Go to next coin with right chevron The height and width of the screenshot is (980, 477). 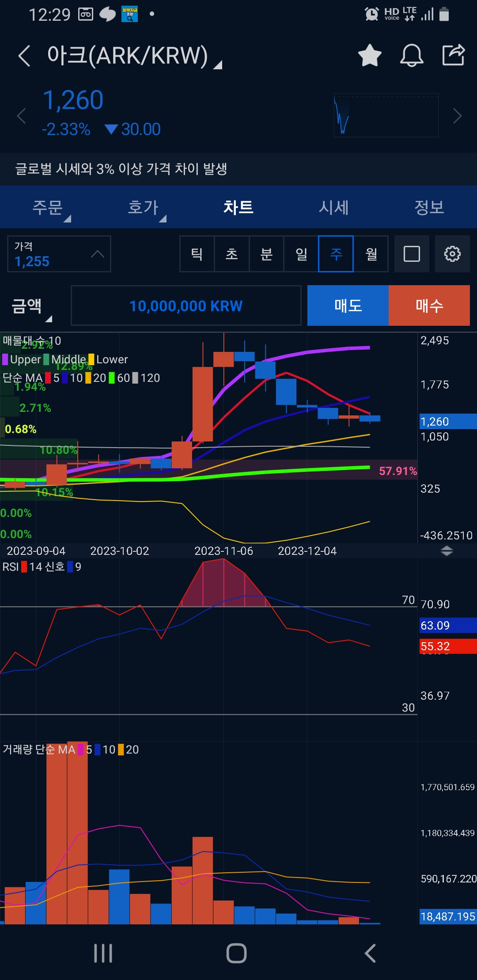458,116
